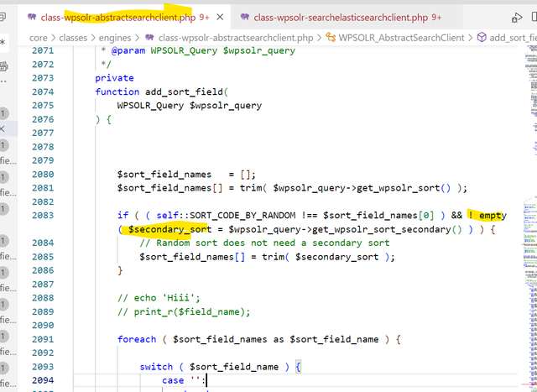537x392 pixels.
Task: Click 'add_sort_field' function name
Action: pos(185,91)
